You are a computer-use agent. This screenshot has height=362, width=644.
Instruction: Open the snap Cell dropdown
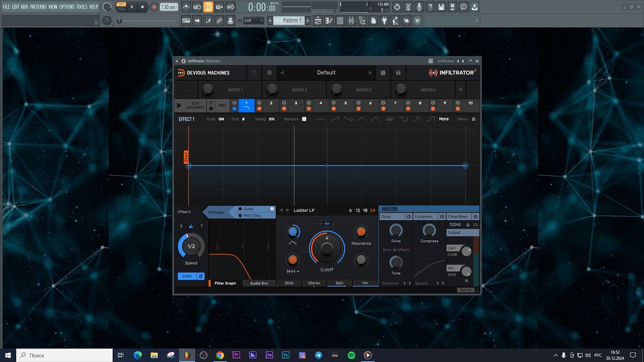pos(253,21)
